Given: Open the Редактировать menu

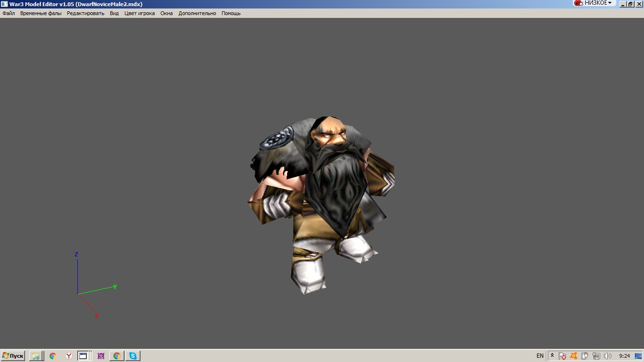Looking at the screenshot, I should pos(85,13).
